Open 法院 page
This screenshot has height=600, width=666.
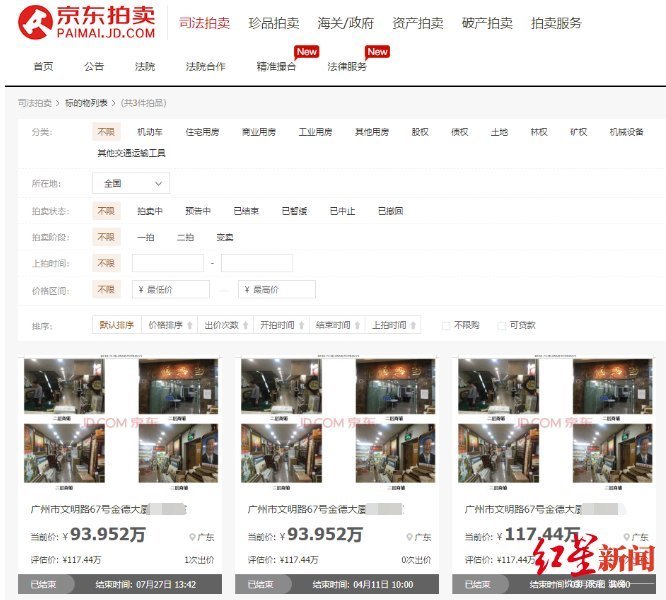pos(145,66)
